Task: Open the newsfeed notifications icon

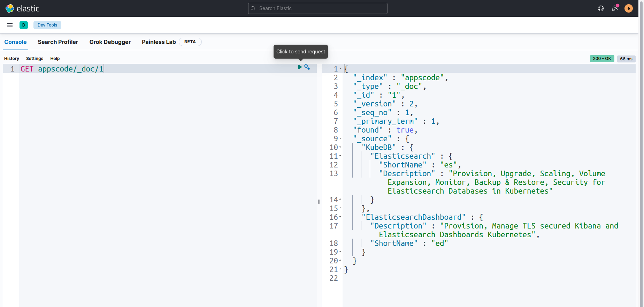Action: click(615, 8)
